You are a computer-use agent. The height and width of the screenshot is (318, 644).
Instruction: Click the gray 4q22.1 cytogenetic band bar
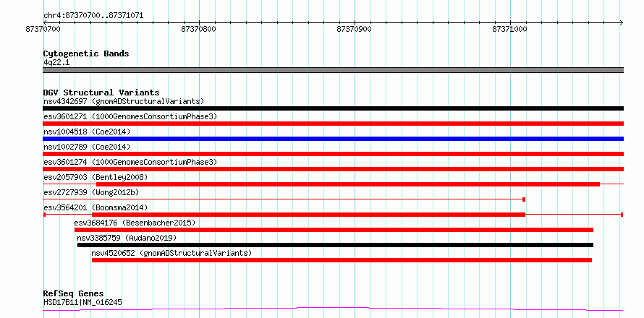click(333, 70)
